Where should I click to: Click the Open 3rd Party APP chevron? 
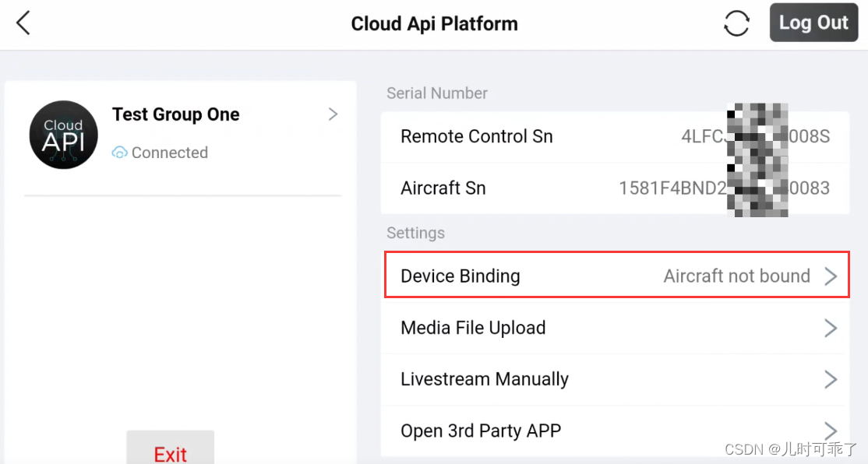click(831, 431)
